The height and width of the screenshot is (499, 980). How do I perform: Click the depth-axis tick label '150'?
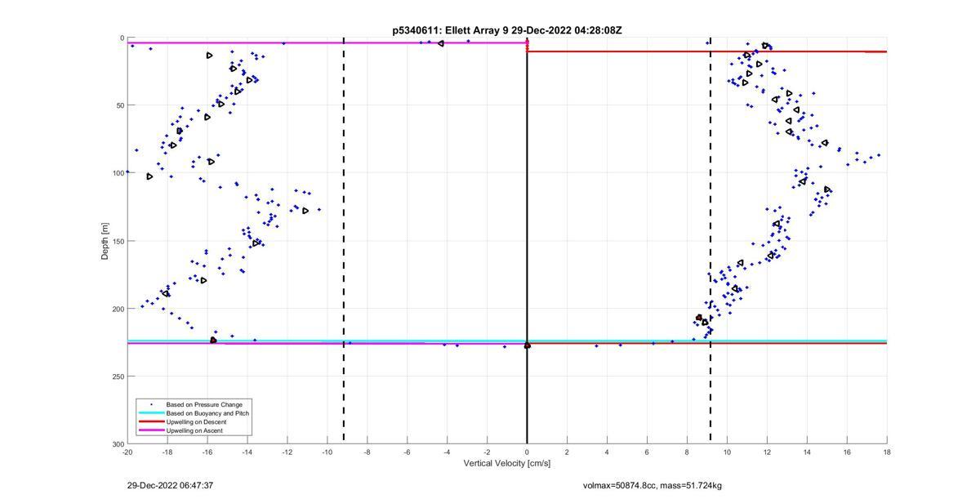tap(117, 241)
